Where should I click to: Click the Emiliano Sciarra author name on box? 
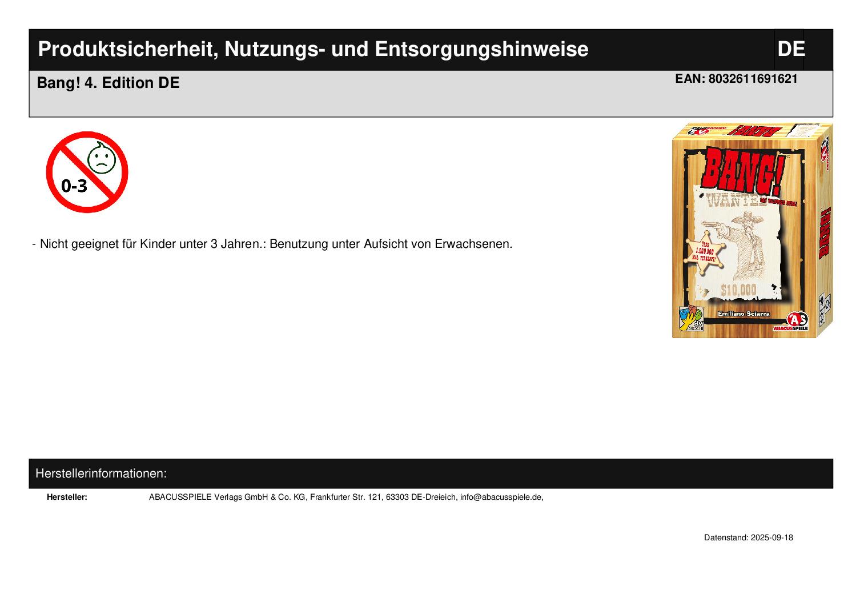(x=744, y=314)
